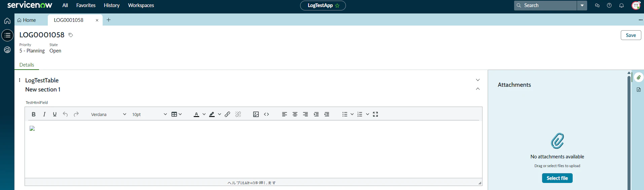Align text center
Screen dimensions: 644x190
point(295,114)
